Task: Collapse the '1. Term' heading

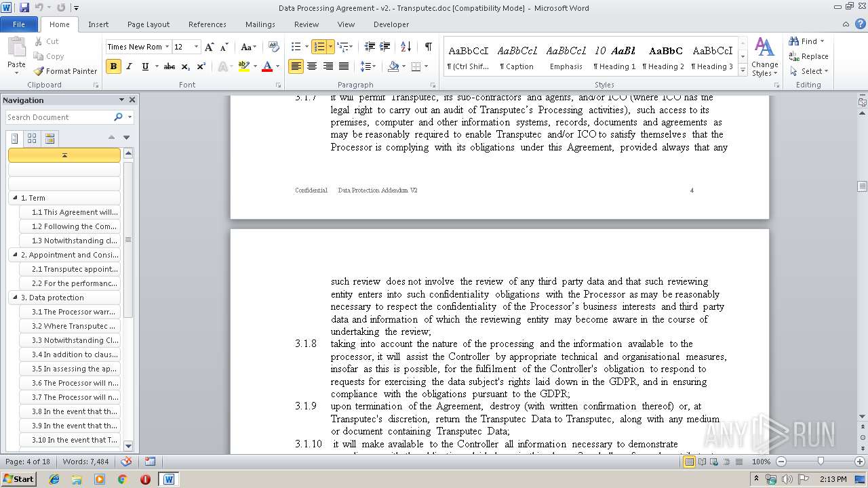Action: (15, 198)
